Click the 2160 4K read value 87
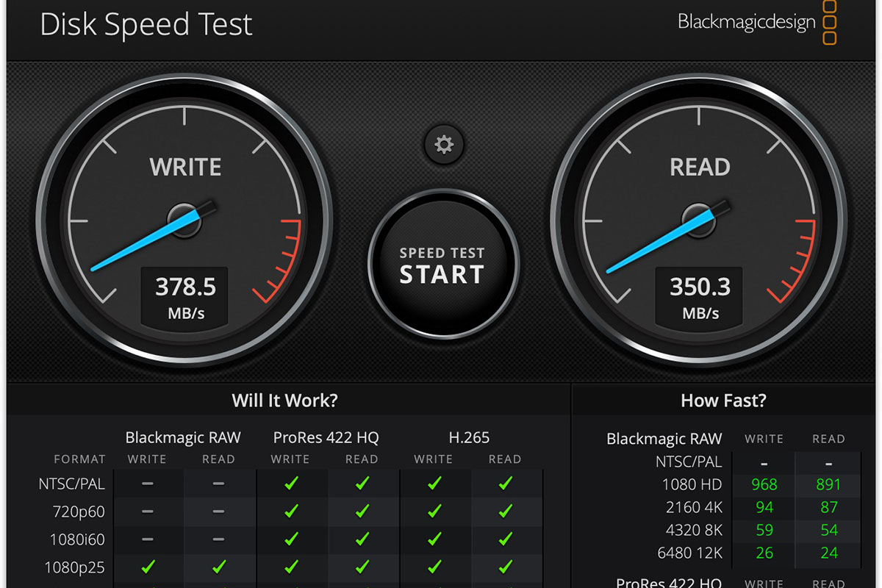Screen dimensions: 882x588 [829, 508]
